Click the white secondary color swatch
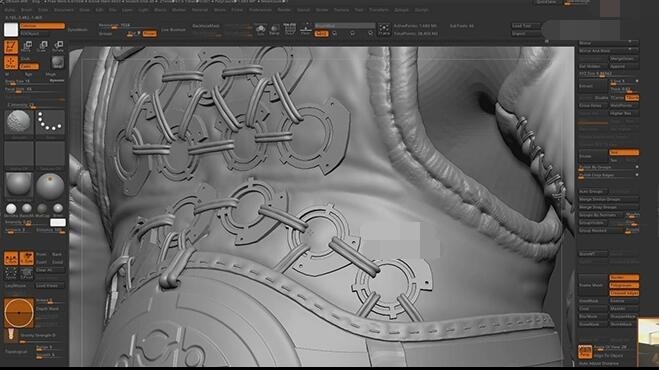 (x=58, y=222)
